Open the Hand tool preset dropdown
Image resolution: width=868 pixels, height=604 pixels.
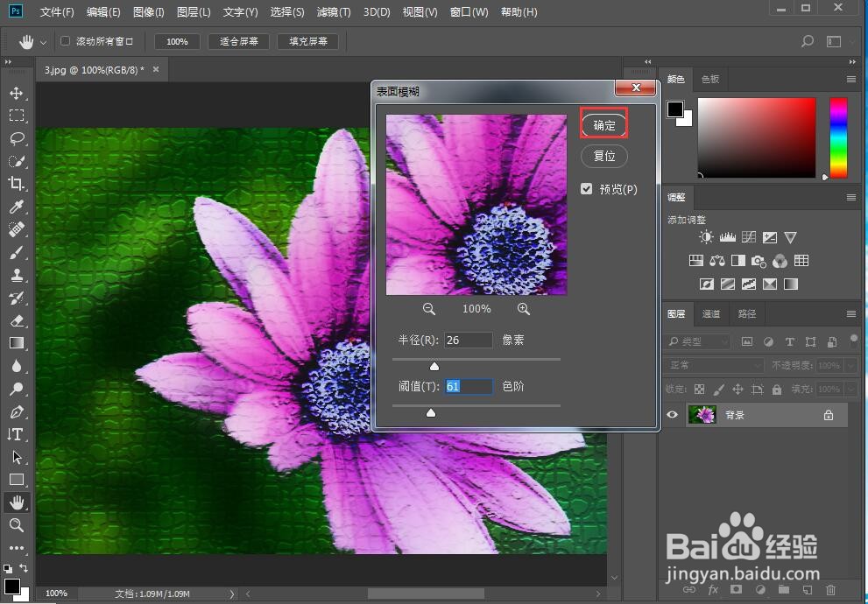[x=43, y=42]
